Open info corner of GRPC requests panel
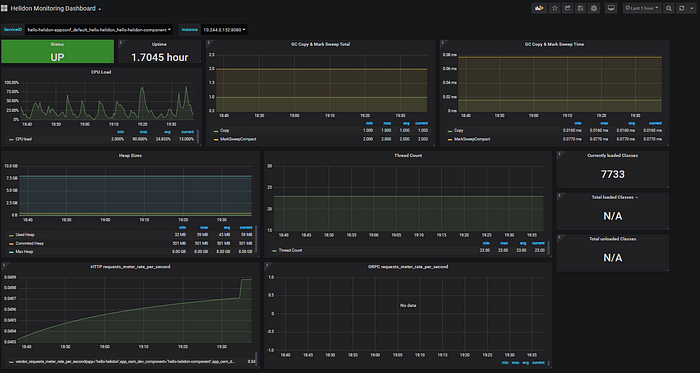Viewport: 700px width, 373px height. tap(267, 265)
